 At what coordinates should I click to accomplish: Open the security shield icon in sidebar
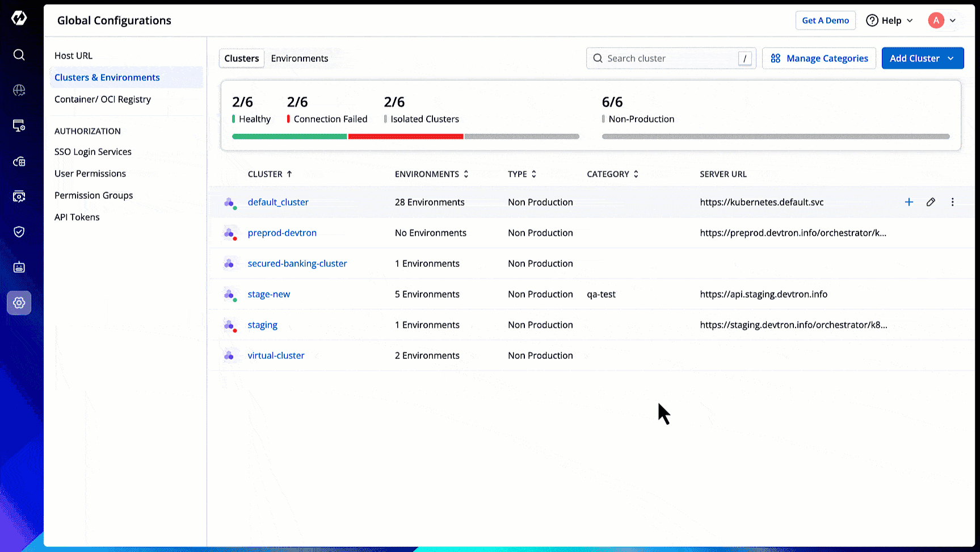pos(19,232)
